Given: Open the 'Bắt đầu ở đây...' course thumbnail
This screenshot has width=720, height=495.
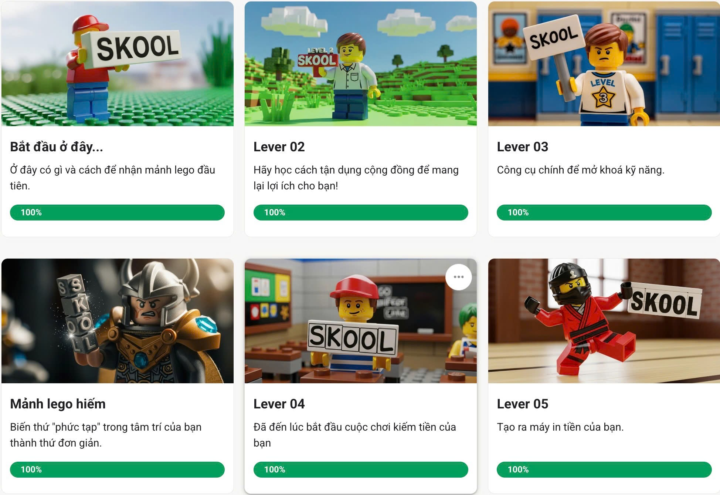Looking at the screenshot, I should pos(118,63).
